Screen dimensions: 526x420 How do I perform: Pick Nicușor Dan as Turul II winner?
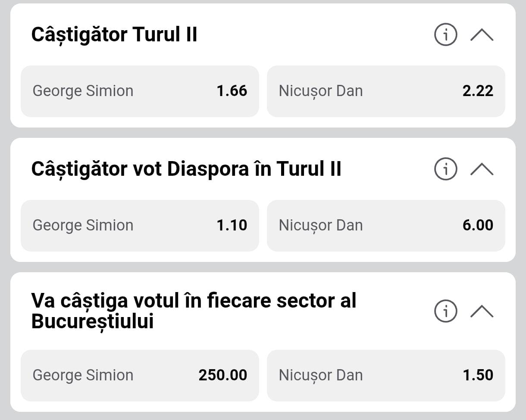coord(385,91)
